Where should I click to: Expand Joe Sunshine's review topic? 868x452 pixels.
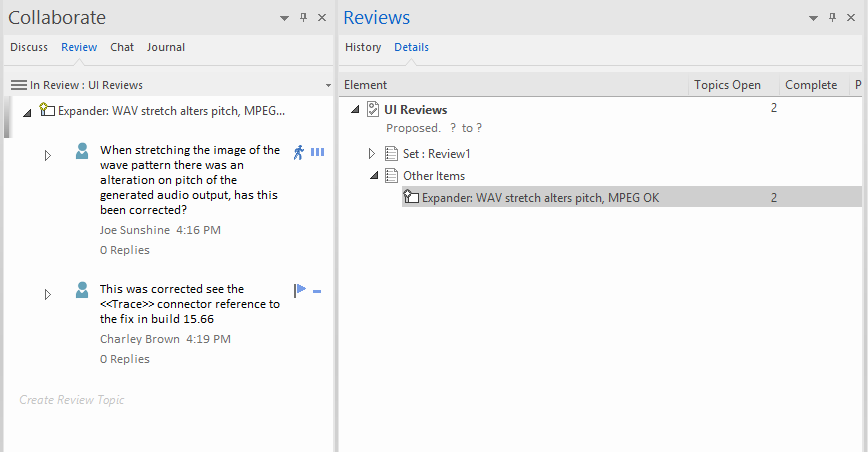(x=47, y=155)
